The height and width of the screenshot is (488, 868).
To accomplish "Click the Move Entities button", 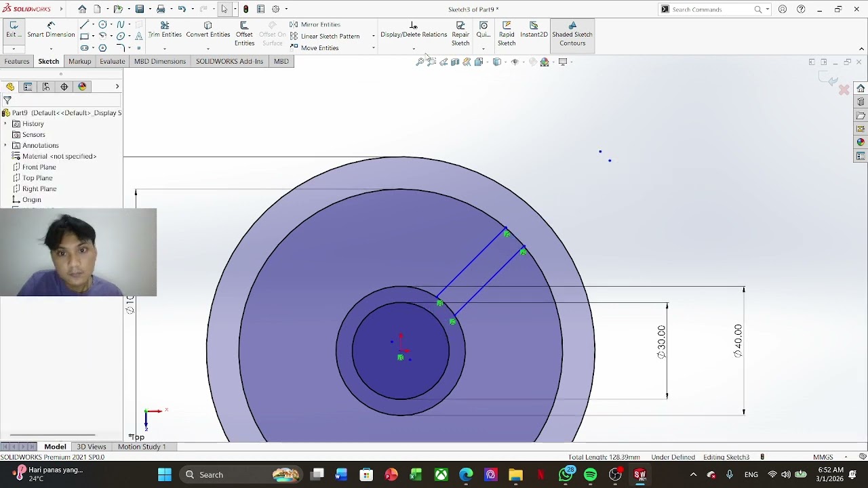I will click(315, 48).
